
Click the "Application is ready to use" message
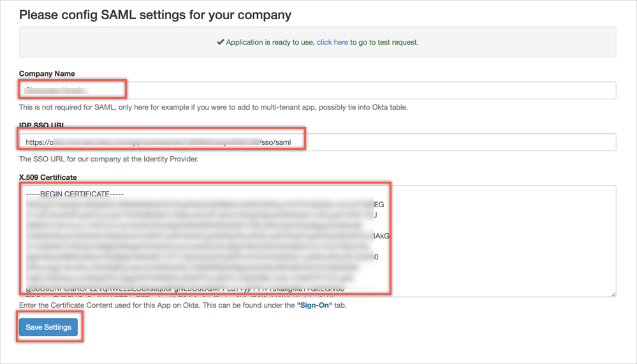tap(270, 42)
